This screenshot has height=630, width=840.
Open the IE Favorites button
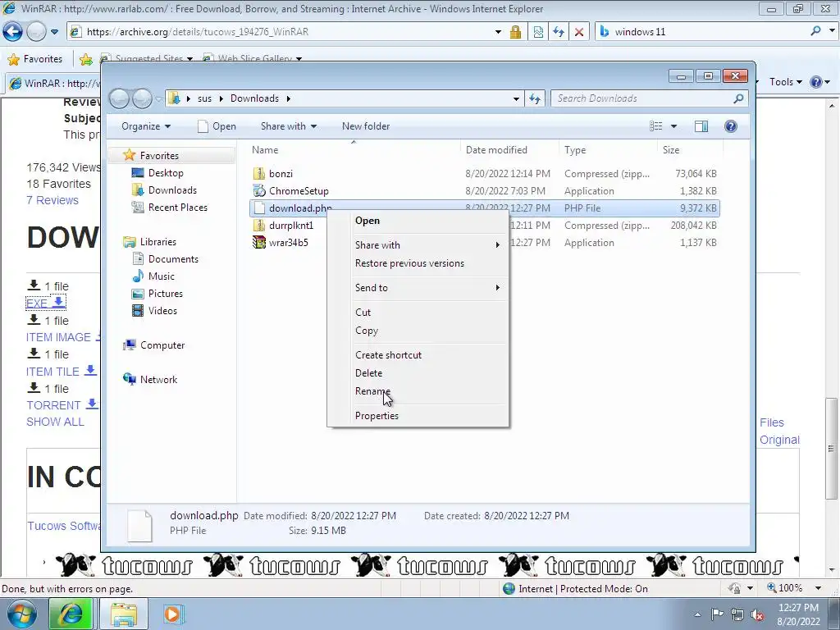click(x=35, y=59)
